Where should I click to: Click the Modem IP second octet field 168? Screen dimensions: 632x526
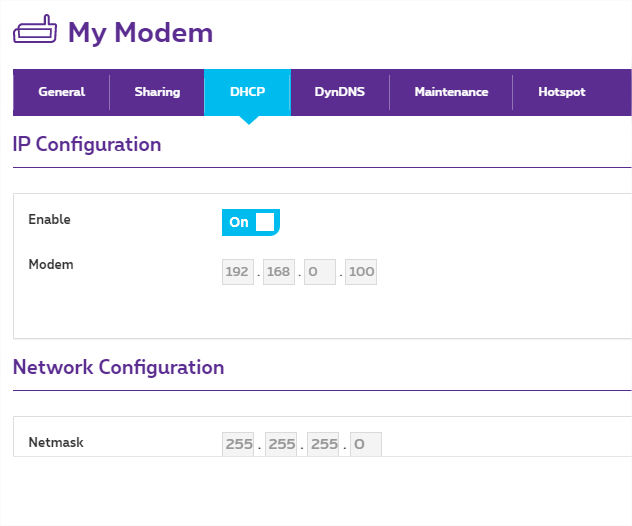click(279, 272)
